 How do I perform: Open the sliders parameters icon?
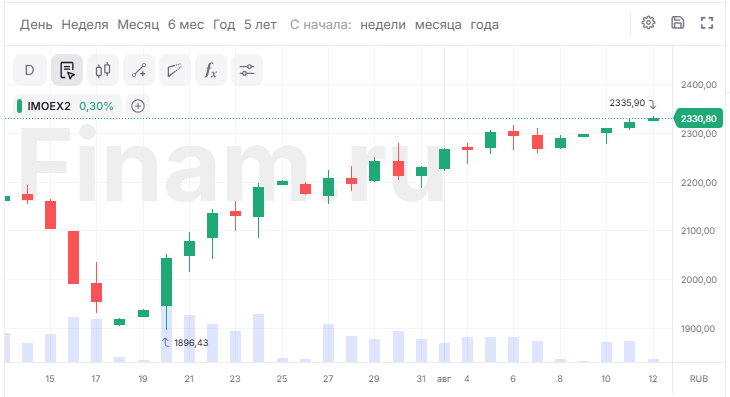click(x=247, y=70)
